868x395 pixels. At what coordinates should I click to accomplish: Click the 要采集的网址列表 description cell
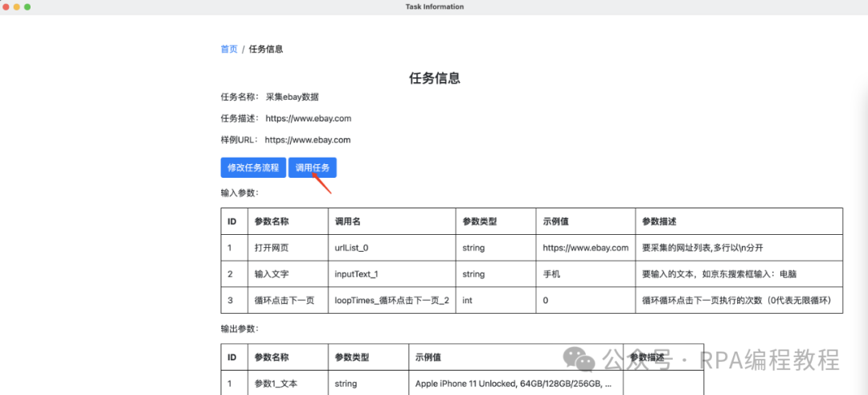(739, 248)
